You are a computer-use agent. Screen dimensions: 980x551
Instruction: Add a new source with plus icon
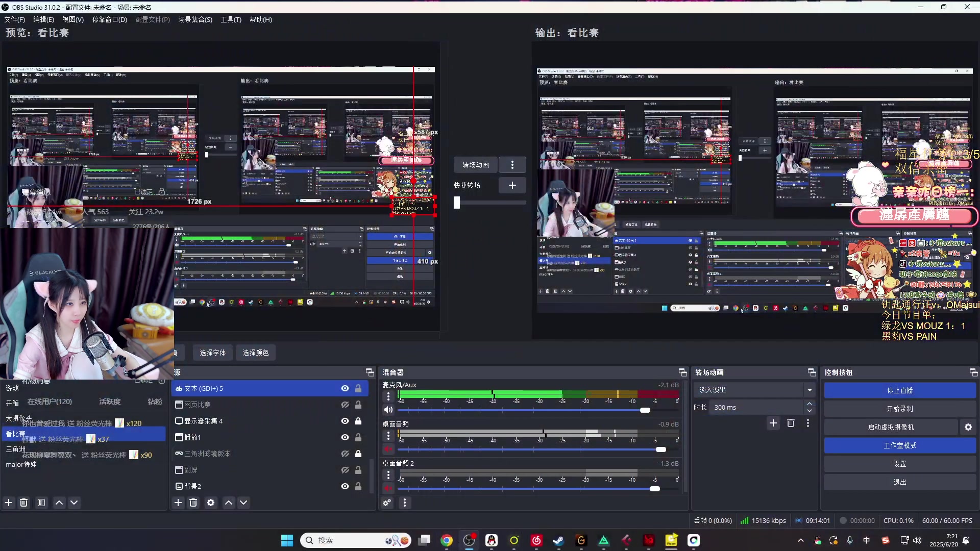(178, 503)
